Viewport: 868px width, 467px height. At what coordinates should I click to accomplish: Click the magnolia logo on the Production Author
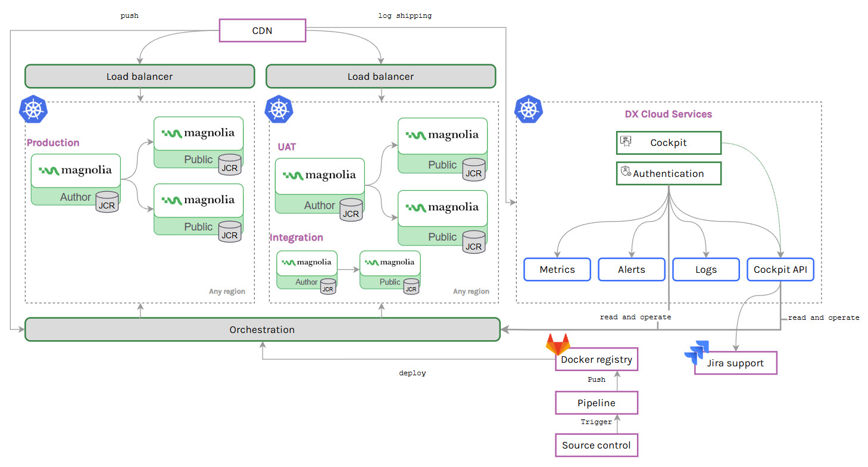(x=76, y=170)
